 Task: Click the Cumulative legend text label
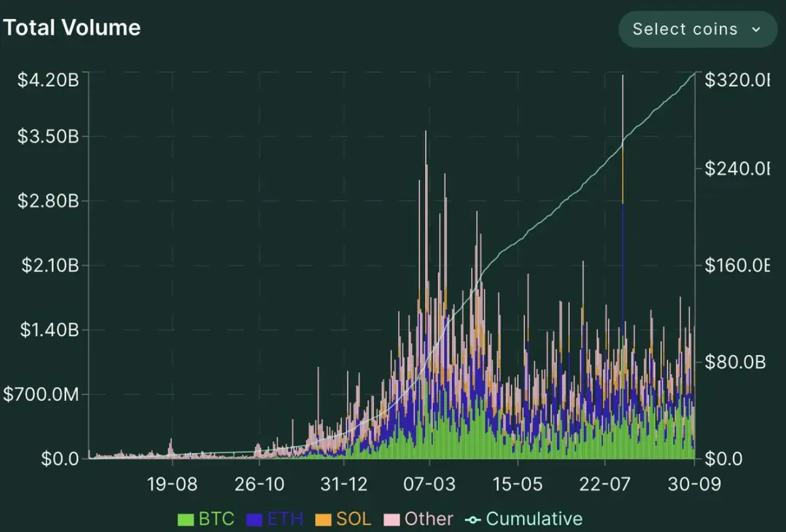pos(534,519)
